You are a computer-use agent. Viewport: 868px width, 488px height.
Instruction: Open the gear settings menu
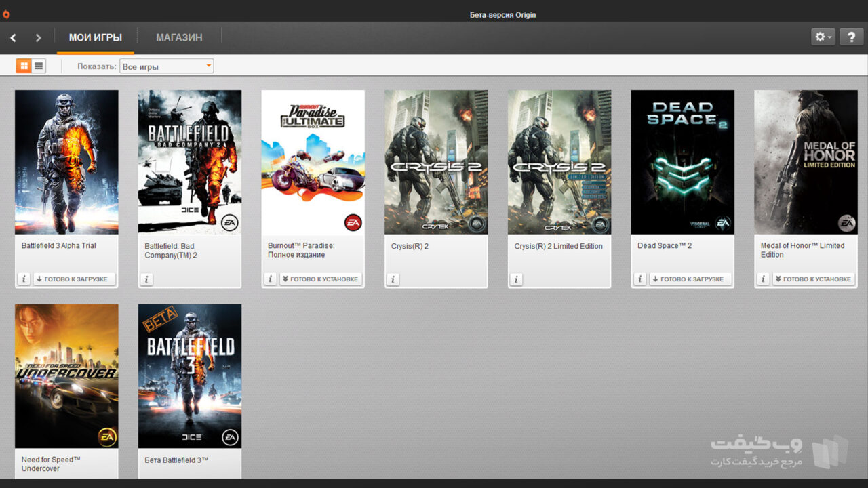(823, 37)
